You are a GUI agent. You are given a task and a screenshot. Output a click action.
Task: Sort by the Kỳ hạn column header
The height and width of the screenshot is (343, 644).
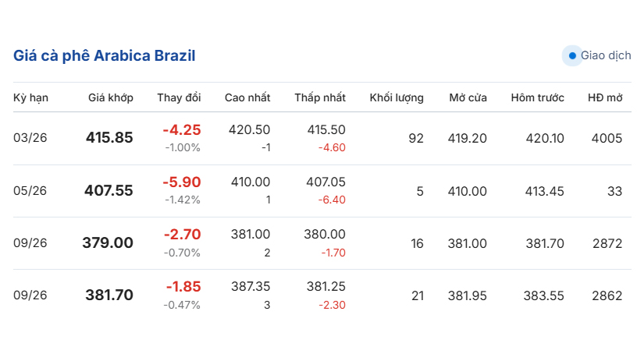tap(31, 97)
